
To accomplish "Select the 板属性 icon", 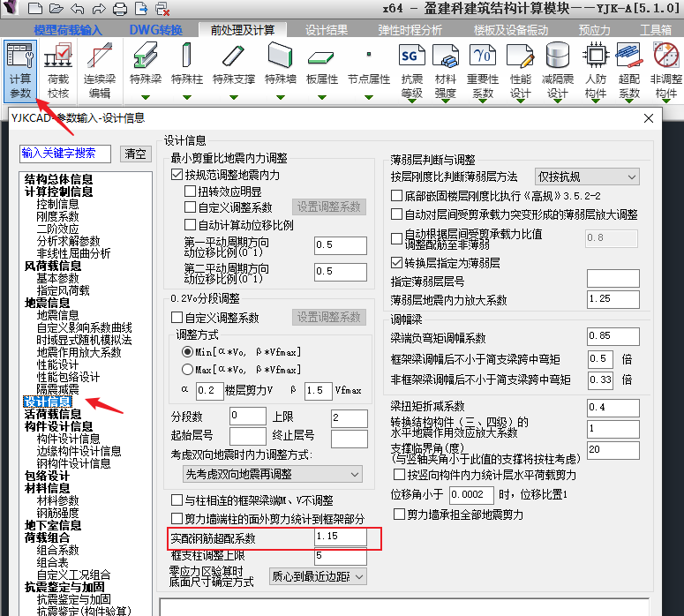I will pos(321,57).
